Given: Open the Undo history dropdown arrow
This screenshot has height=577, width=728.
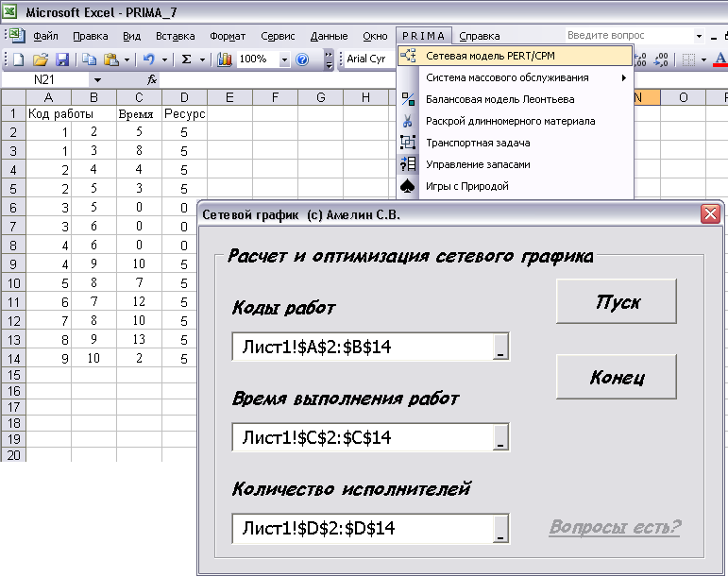Looking at the screenshot, I should pos(164,59).
